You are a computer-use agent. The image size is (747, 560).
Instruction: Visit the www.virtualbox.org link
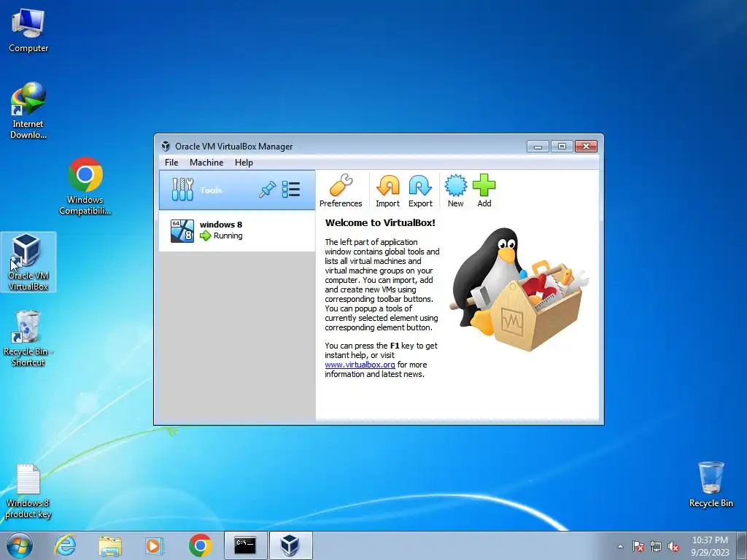coord(360,365)
